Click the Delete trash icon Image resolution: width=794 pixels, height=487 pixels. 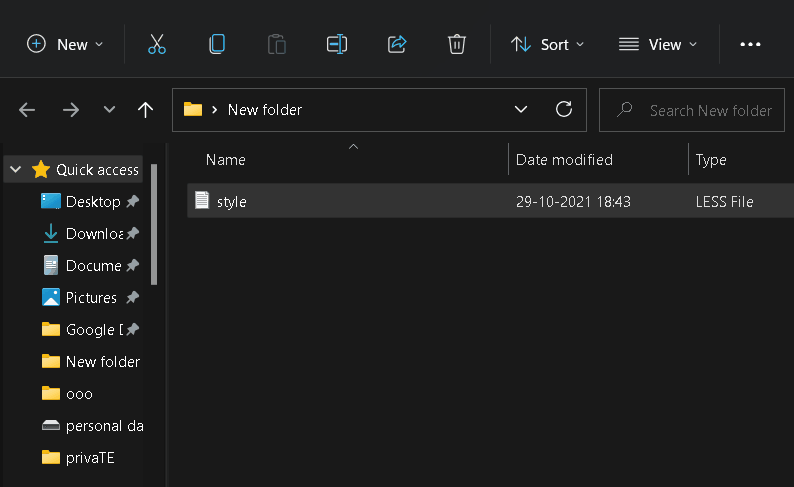457,44
